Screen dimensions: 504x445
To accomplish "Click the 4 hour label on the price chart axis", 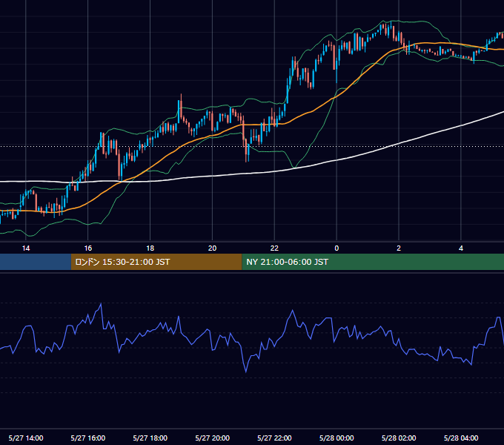I will tap(461, 248).
